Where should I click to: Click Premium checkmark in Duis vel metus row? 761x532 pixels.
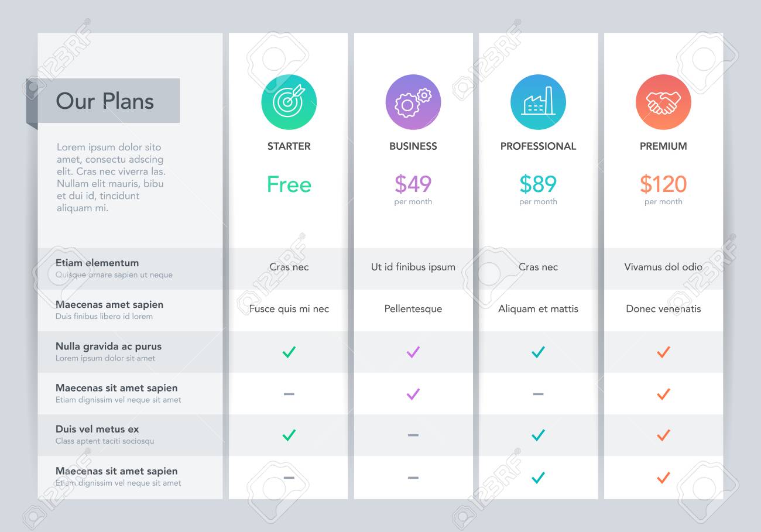[x=663, y=435]
